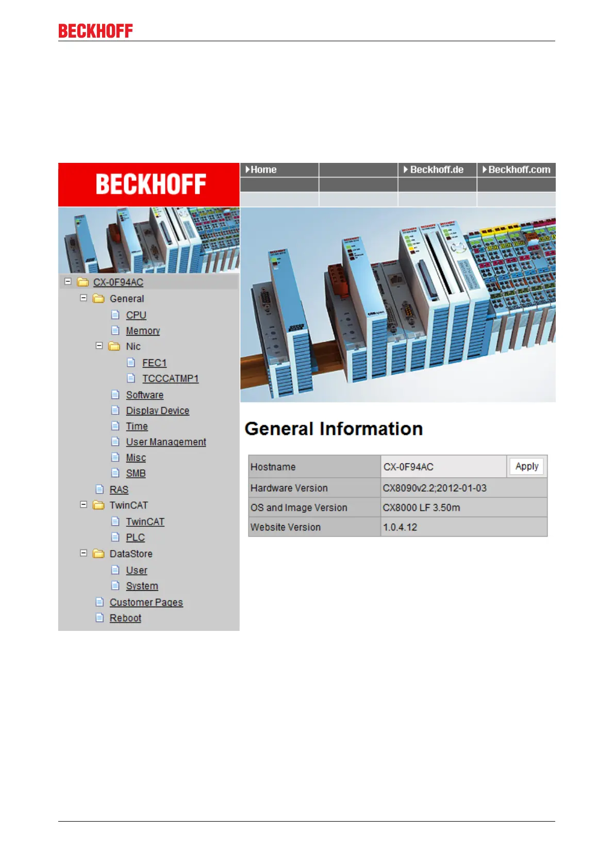Click the 'General Information' heading
614x868 pixels.
(334, 429)
